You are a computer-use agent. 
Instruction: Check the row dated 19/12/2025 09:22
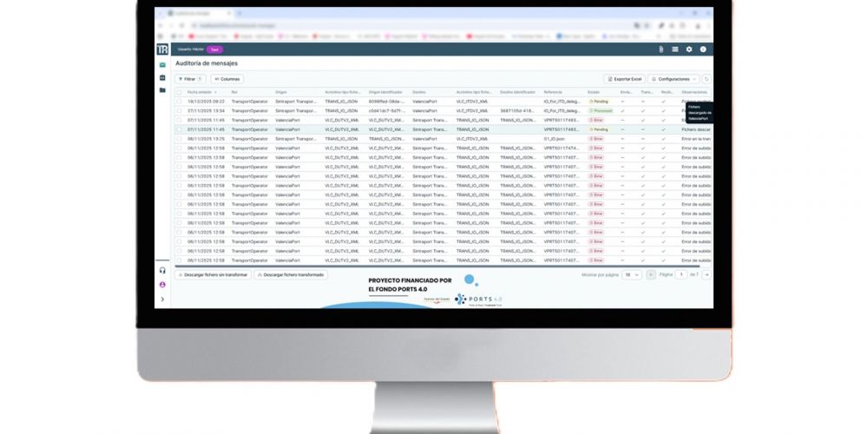coord(180,101)
